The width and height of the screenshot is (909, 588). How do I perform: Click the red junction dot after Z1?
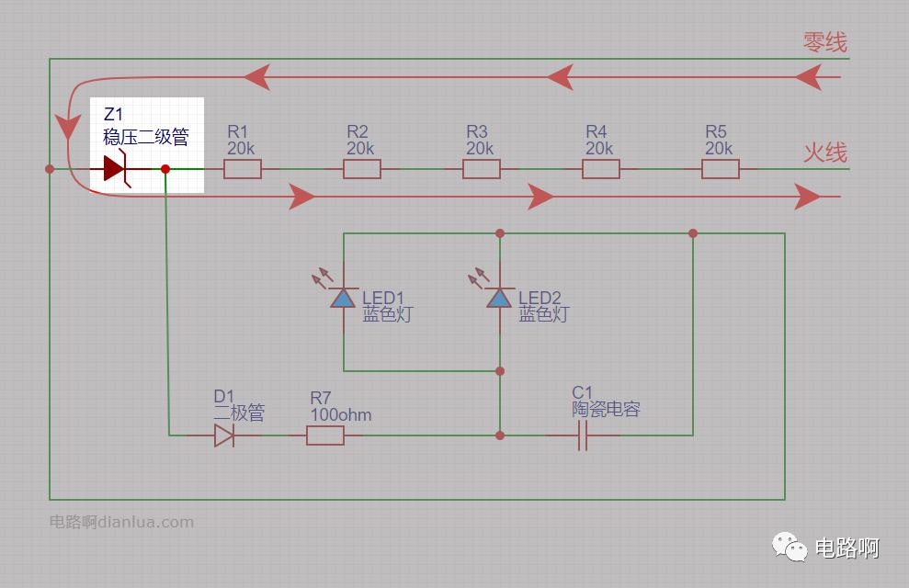click(165, 169)
